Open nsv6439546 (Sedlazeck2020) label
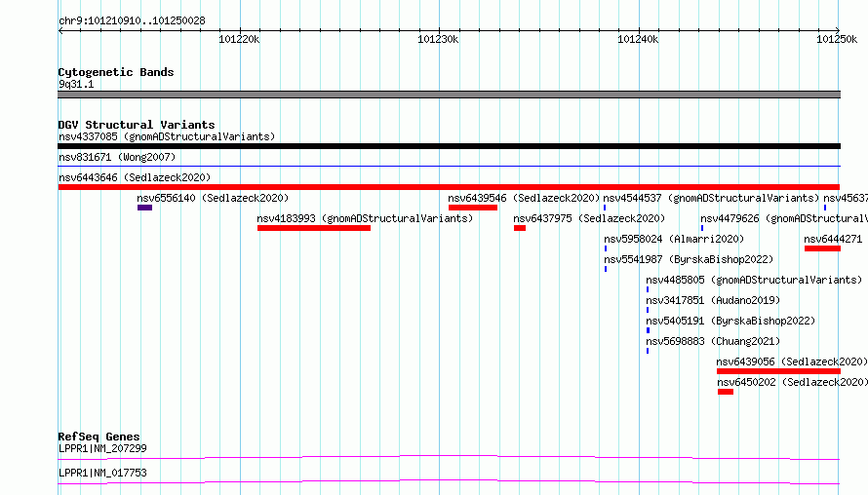The width and height of the screenshot is (868, 495). (524, 198)
